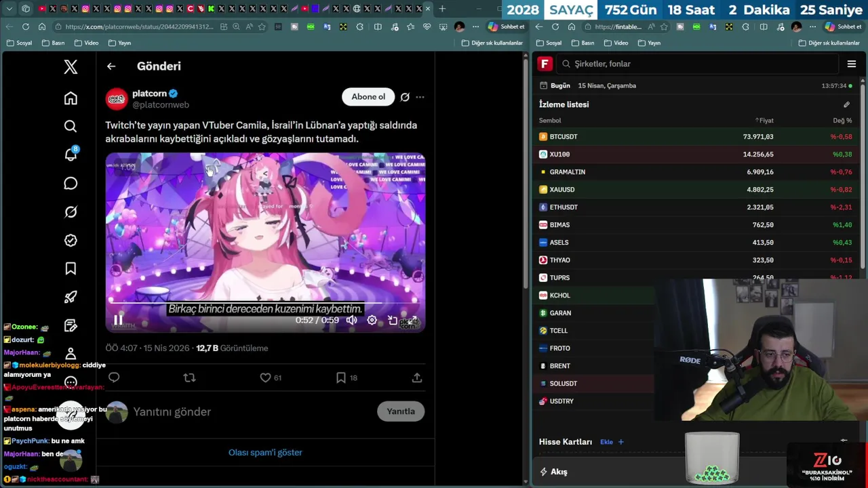This screenshot has height=488, width=868.
Task: Share the post via share icon
Action: point(417,378)
